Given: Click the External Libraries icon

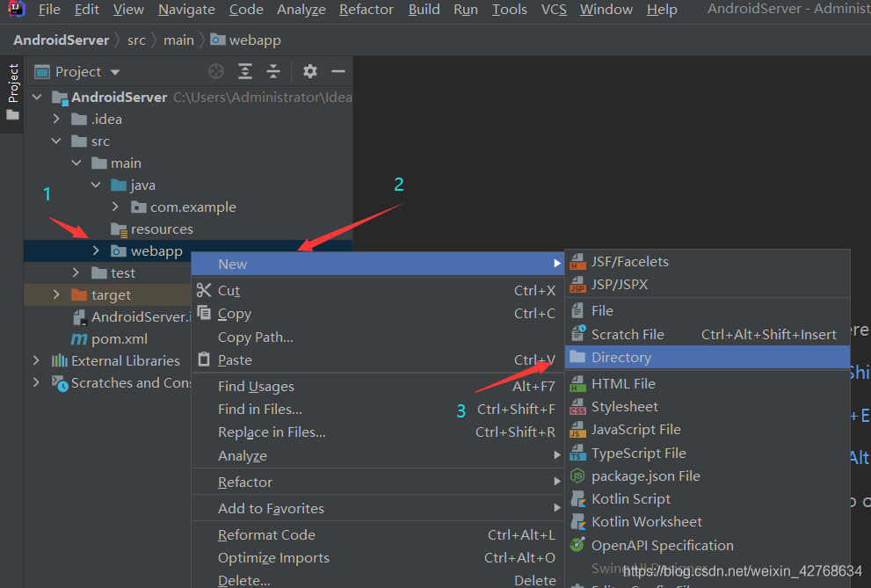Looking at the screenshot, I should click(60, 361).
